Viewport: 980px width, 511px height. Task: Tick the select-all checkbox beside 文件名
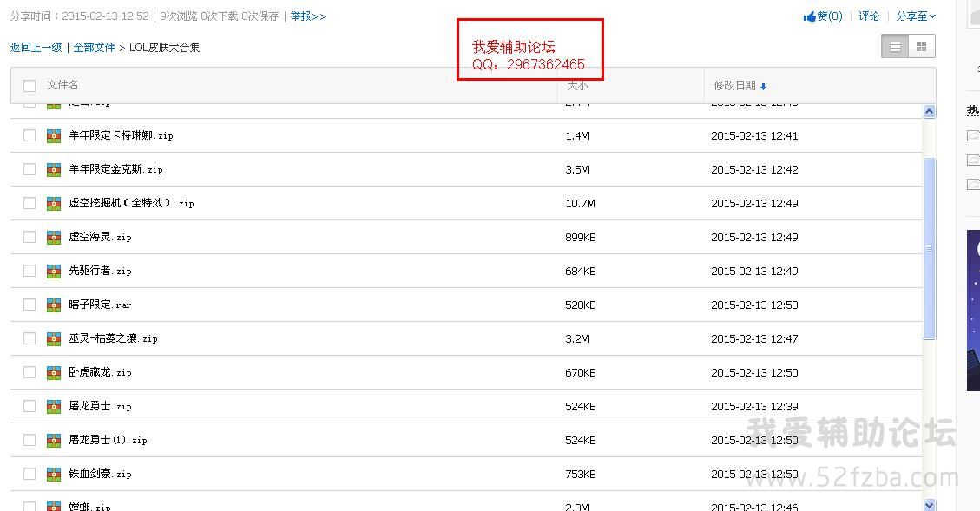[30, 86]
